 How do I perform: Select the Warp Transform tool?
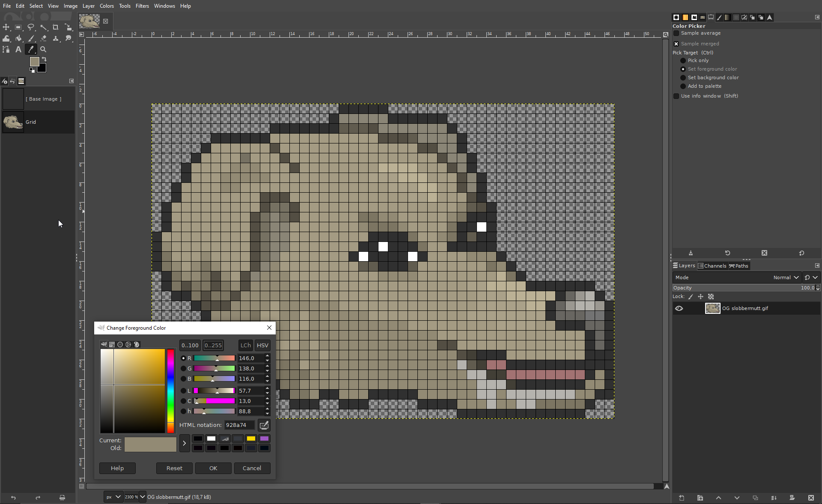click(x=6, y=38)
